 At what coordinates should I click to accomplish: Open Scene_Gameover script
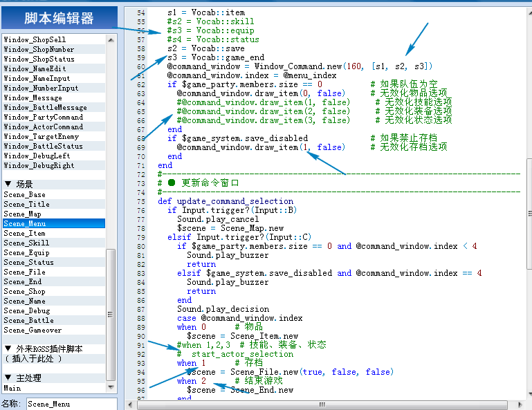tap(54, 330)
